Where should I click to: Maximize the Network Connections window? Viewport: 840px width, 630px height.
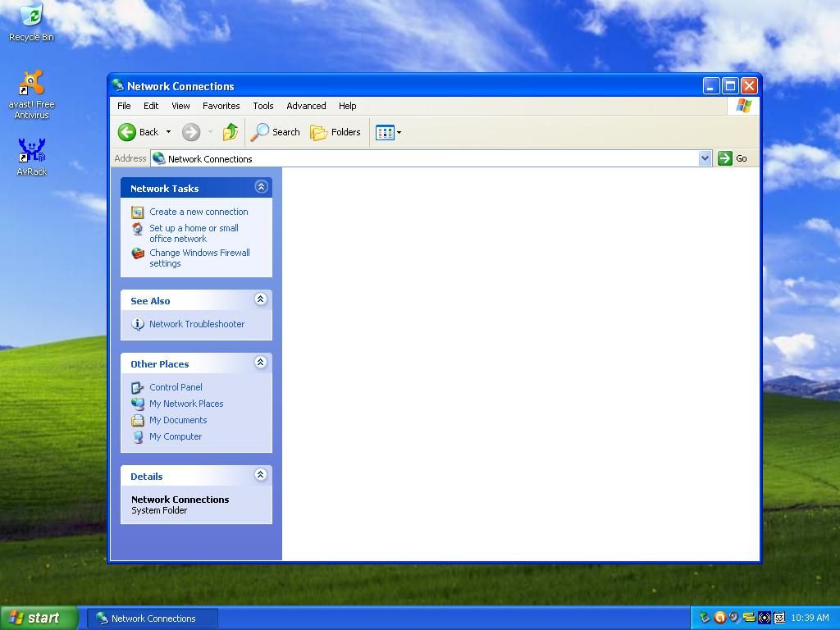click(x=730, y=85)
